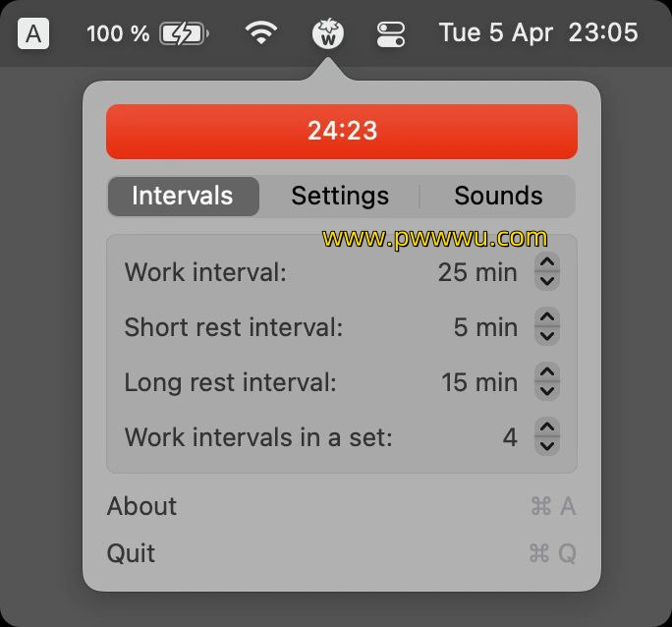Viewport: 672px width, 627px height.
Task: Increase Work intervals in a set count
Action: pos(547,427)
